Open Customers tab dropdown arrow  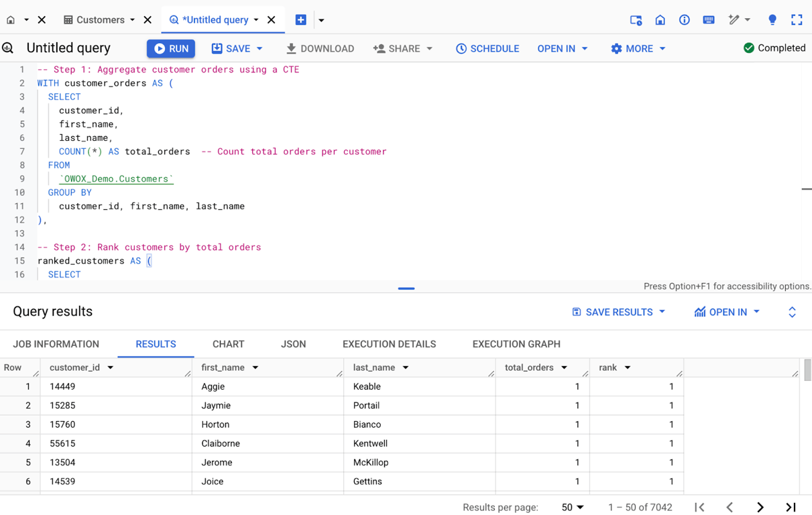132,20
